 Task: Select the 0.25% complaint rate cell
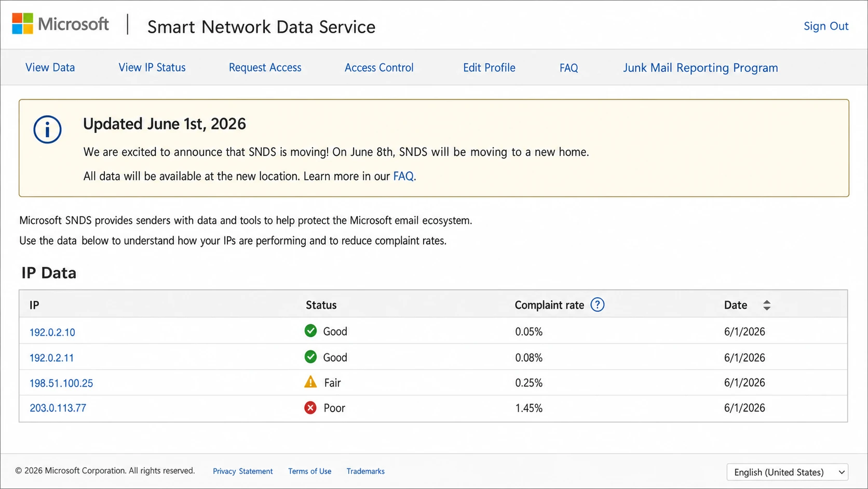coord(528,383)
